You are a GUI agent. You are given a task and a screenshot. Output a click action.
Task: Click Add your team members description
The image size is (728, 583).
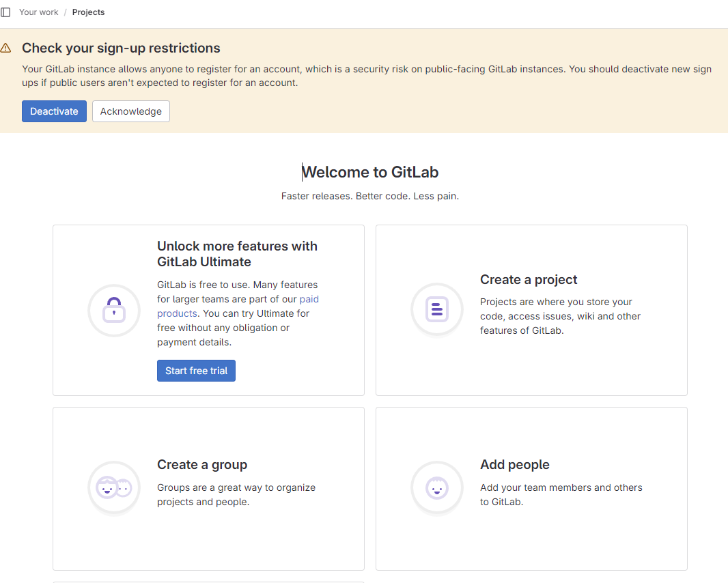[x=561, y=495]
